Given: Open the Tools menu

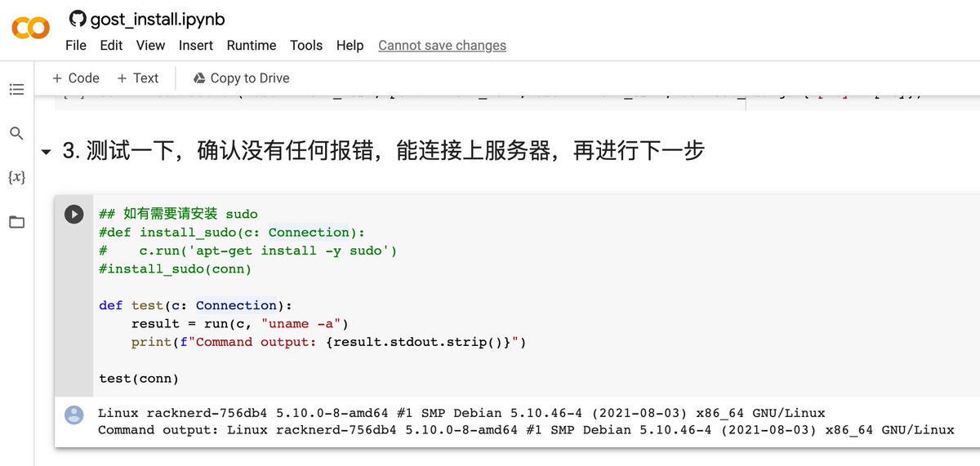Looking at the screenshot, I should 306,46.
